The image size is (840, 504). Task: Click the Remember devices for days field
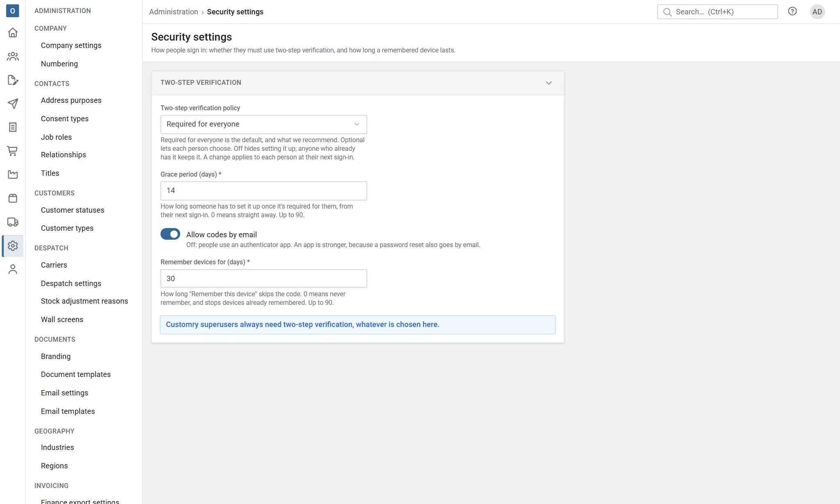point(264,279)
